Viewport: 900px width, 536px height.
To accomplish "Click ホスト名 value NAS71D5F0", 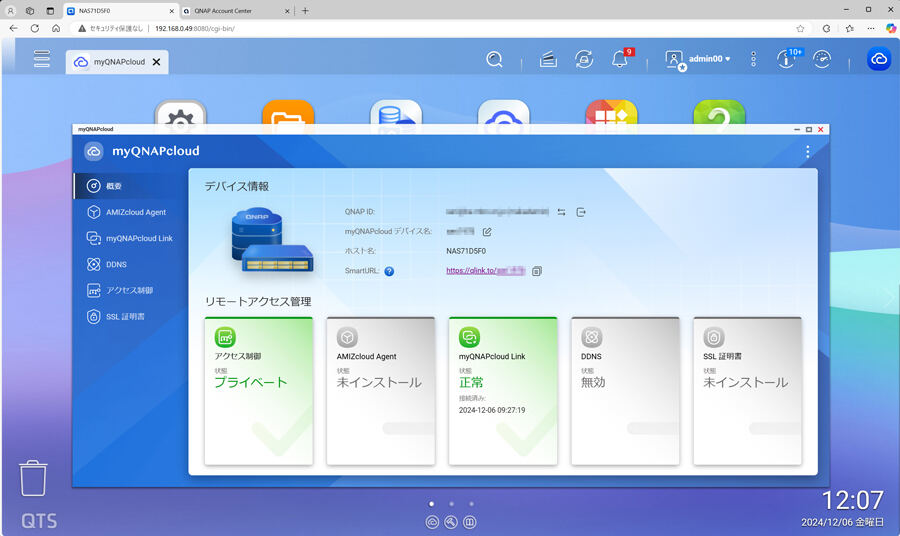I will (466, 251).
